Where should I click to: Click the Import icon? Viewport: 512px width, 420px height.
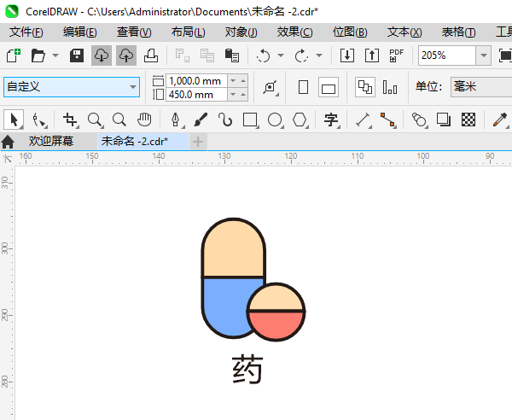pos(347,55)
